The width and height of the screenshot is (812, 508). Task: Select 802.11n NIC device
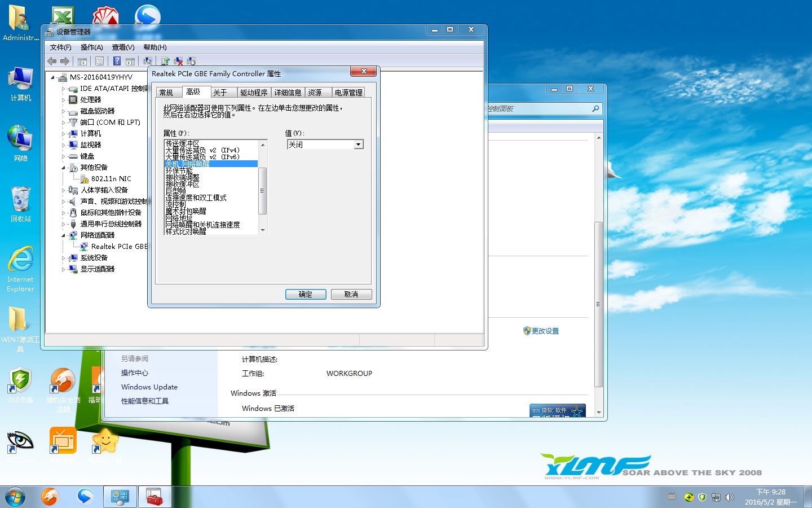click(105, 179)
